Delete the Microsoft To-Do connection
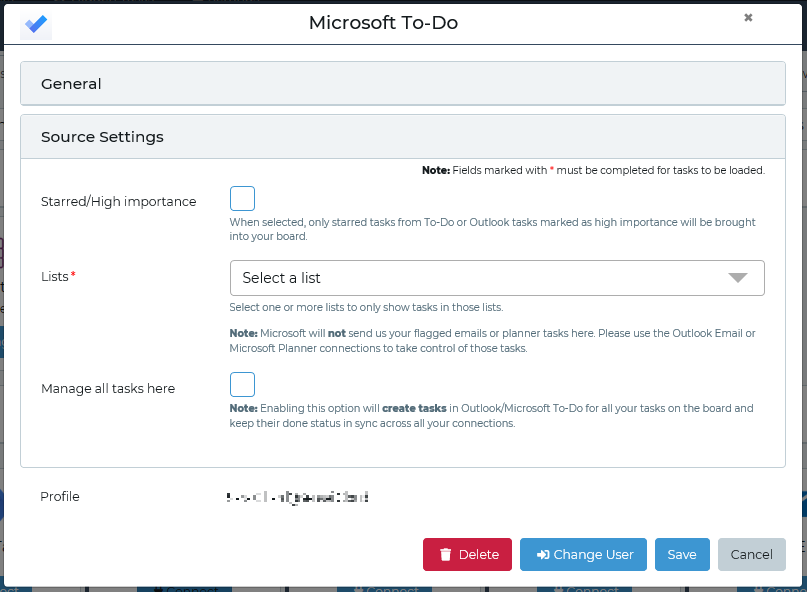Viewport: 807px width, 592px height. (x=467, y=554)
